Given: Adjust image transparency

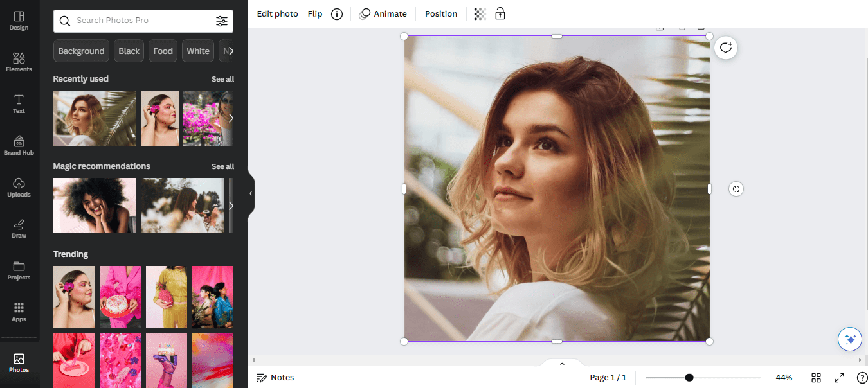Looking at the screenshot, I should pos(479,13).
